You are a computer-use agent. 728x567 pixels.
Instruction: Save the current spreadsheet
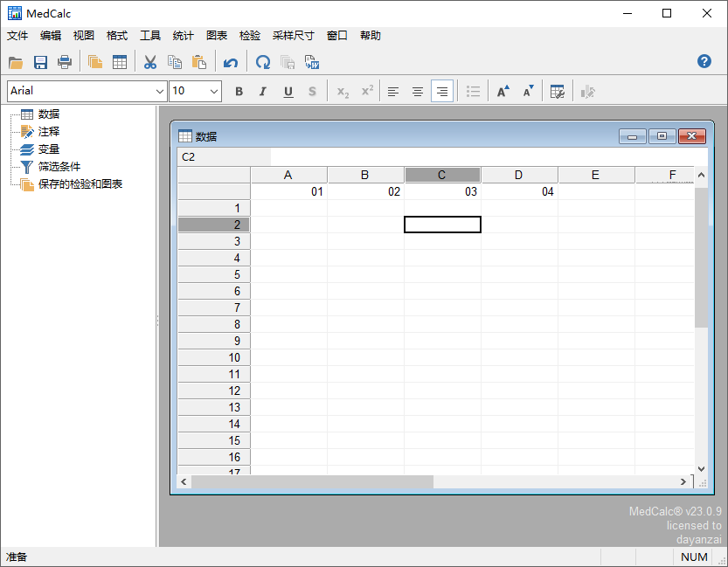tap(40, 62)
